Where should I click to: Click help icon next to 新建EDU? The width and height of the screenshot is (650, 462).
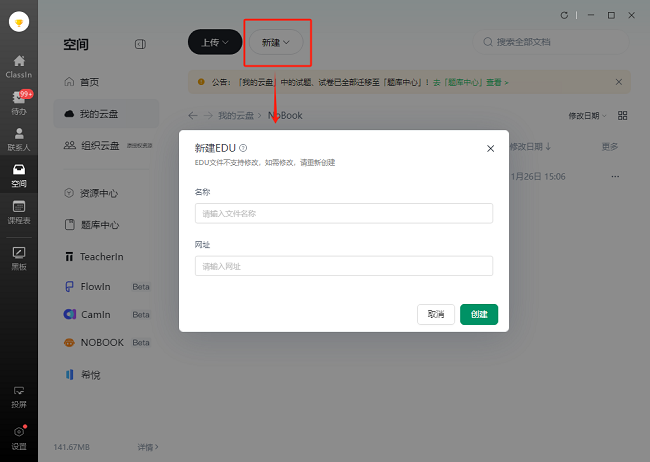tap(243, 148)
